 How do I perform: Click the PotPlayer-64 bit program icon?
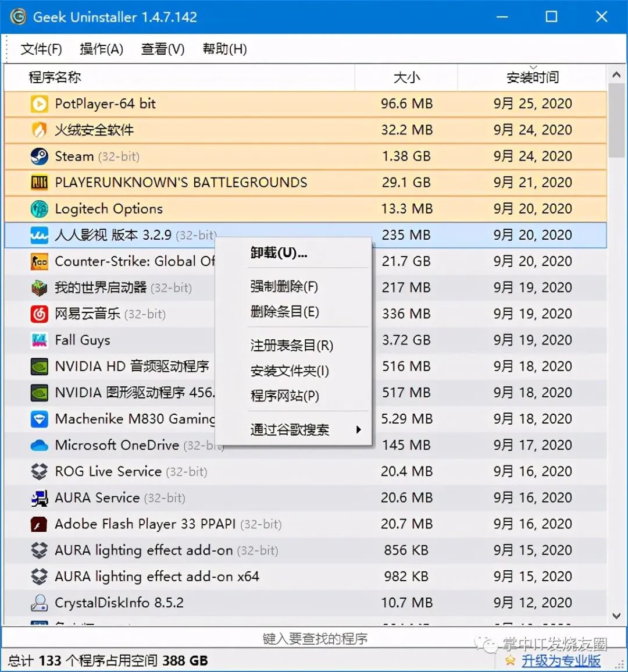tap(39, 104)
